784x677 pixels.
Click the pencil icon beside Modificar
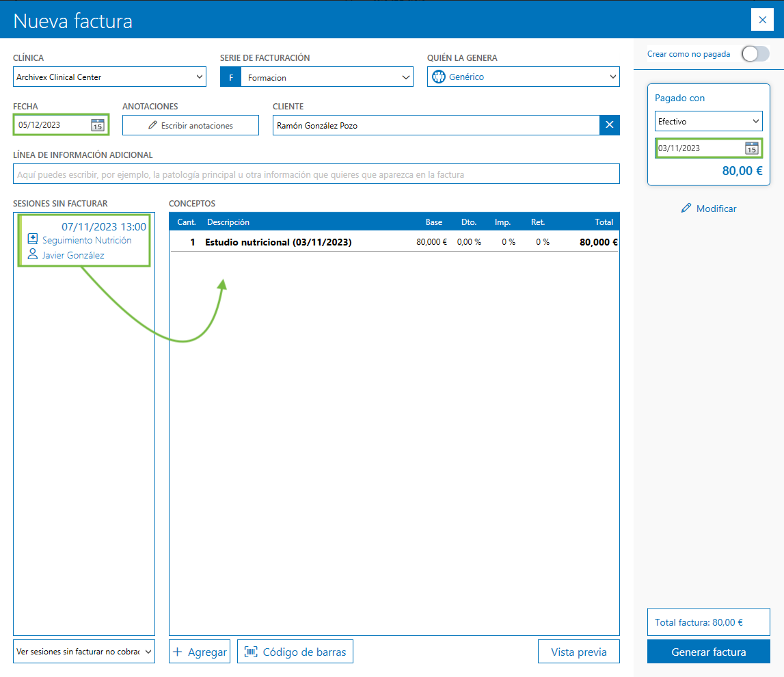coord(686,209)
